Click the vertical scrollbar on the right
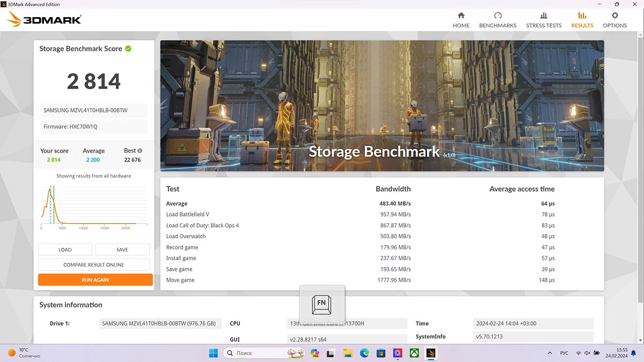This screenshot has height=362, width=644. (x=640, y=161)
